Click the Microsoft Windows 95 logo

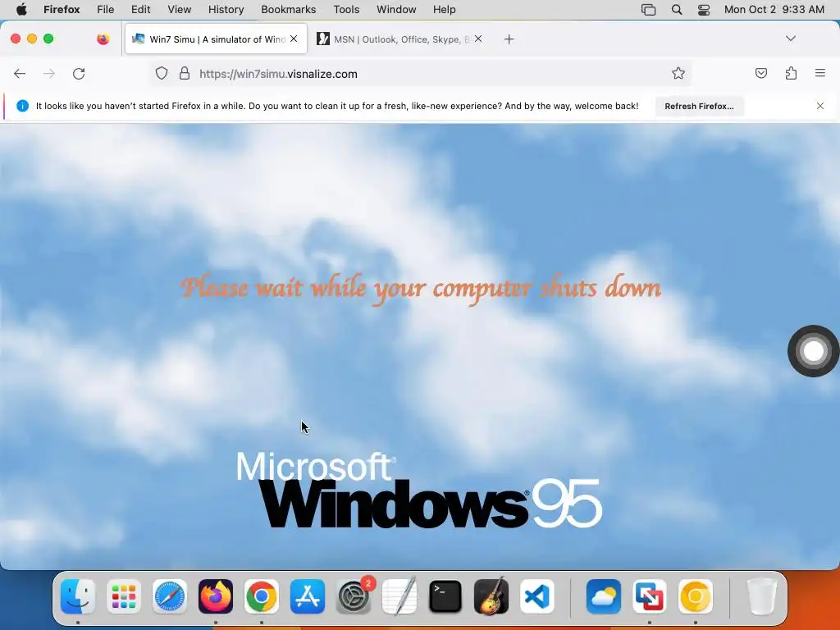[x=419, y=491]
